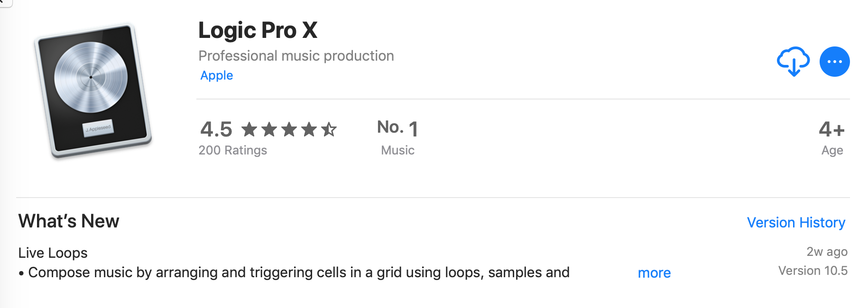Click the No. 1 chart ranking
This screenshot has width=868, height=308.
coord(397,128)
